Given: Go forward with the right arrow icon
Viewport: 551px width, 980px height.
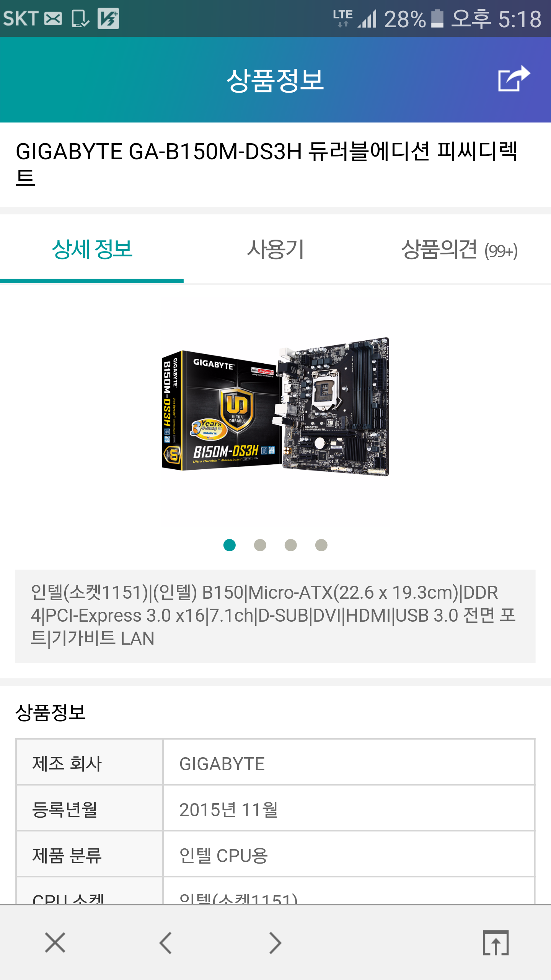Looking at the screenshot, I should pyautogui.click(x=275, y=942).
